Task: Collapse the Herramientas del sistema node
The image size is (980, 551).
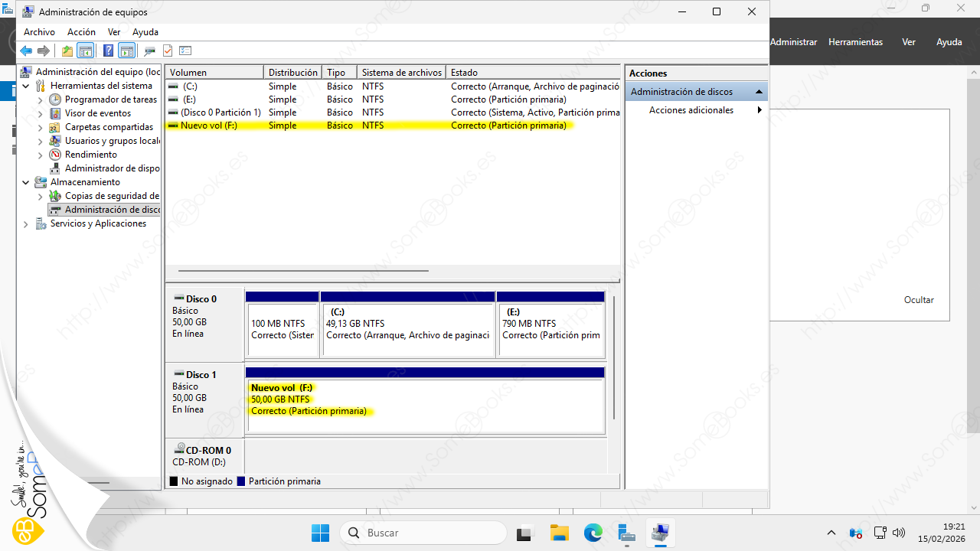Action: click(26, 86)
